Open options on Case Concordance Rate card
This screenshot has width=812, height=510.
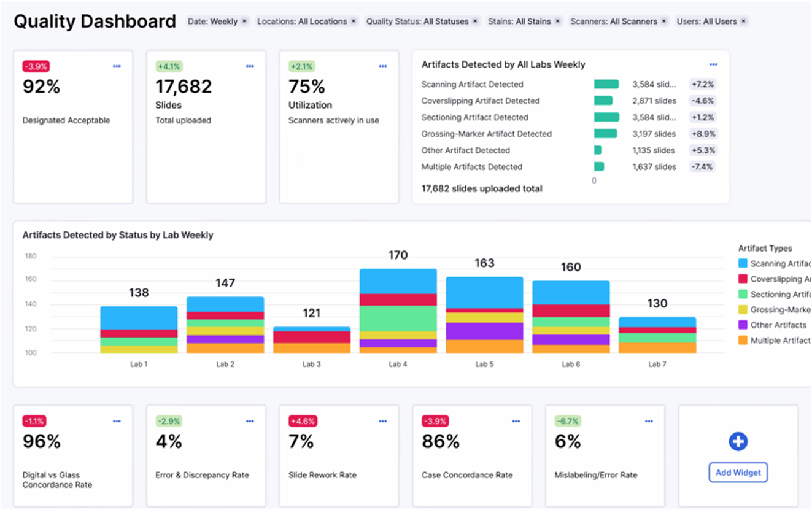click(x=516, y=421)
